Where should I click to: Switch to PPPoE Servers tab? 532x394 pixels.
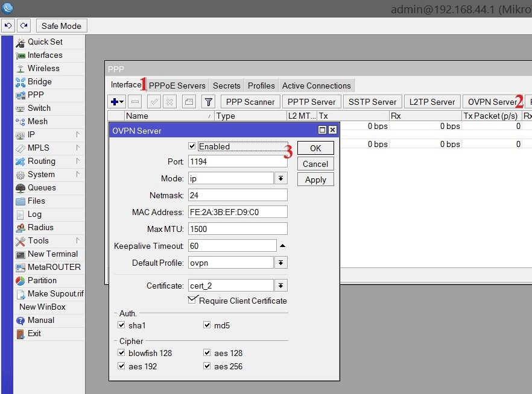[x=177, y=86]
